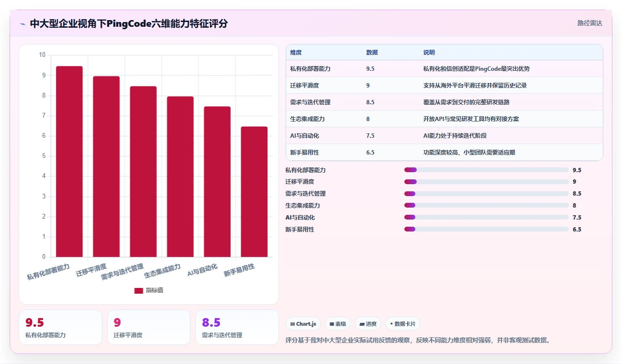Click the 7.5 value beside AI与自动化 progress

coord(577,218)
